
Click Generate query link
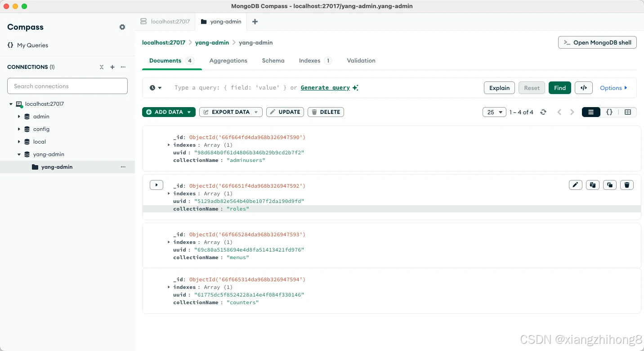pos(325,88)
